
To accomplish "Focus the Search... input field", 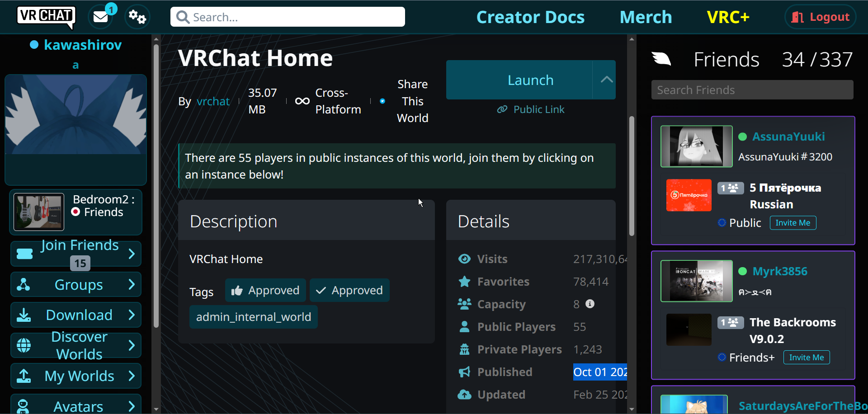I will click(288, 17).
